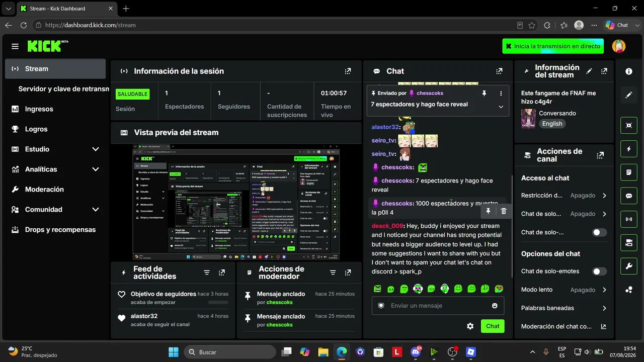
Task: Expand the pinned message chevron
Action: pyautogui.click(x=501, y=107)
